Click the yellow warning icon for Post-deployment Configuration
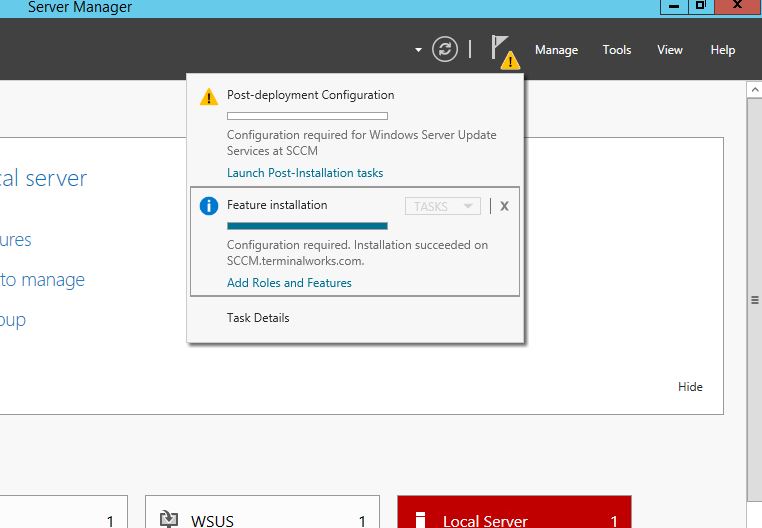The image size is (762, 528). (x=209, y=96)
